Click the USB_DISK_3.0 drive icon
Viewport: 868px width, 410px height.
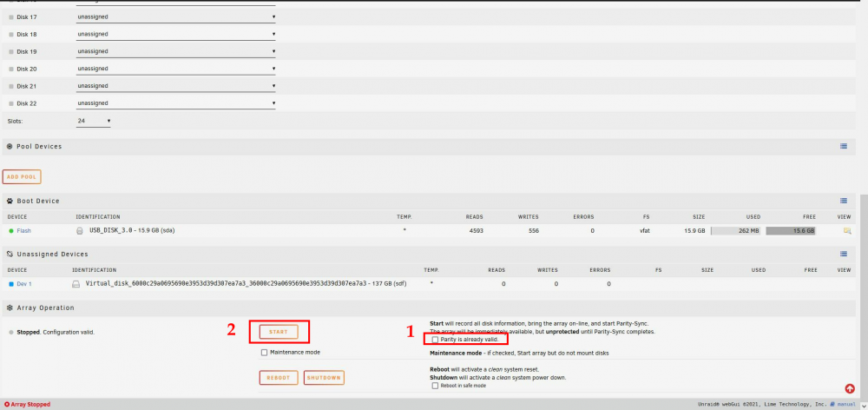coord(80,230)
